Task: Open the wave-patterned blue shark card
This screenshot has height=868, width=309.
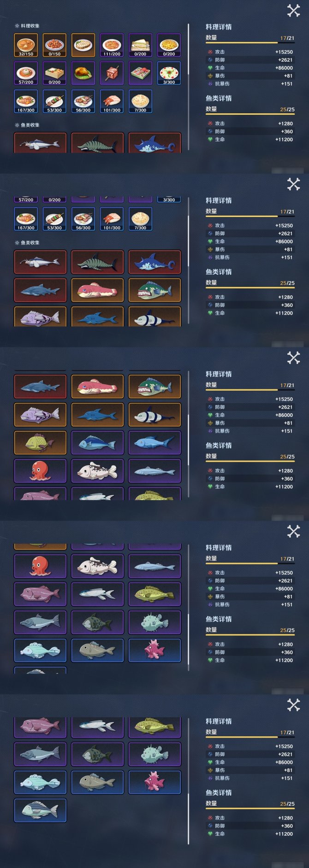Action: click(154, 262)
